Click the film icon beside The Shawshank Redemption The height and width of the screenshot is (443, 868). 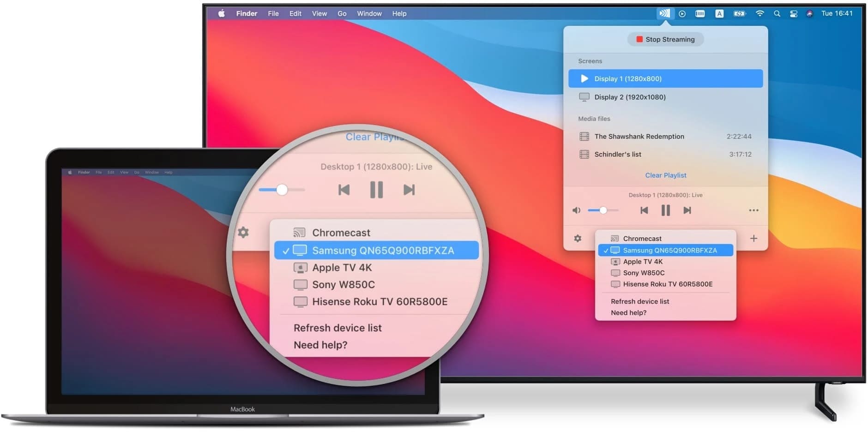[584, 136]
